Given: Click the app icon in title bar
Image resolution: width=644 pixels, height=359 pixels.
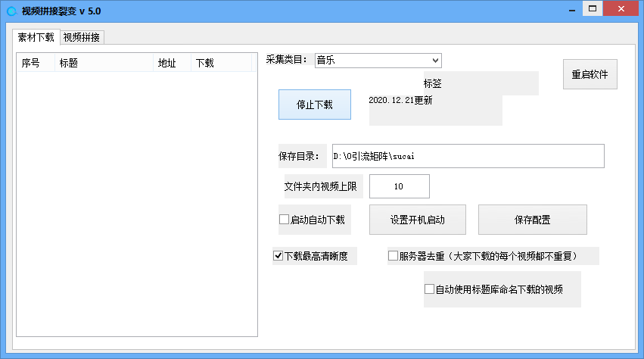Looking at the screenshot, I should point(11,11).
